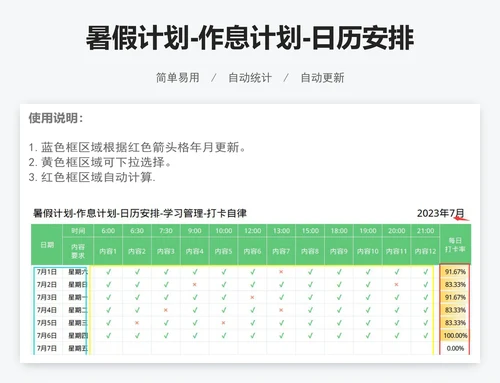Image resolution: width=500 pixels, height=383 pixels.
Task: Click the 简单易用 subtitle text
Action: [x=177, y=78]
